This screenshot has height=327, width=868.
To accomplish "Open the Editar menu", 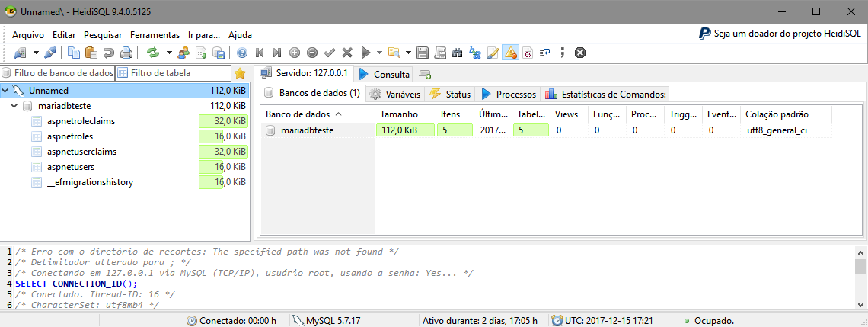I will (x=64, y=35).
